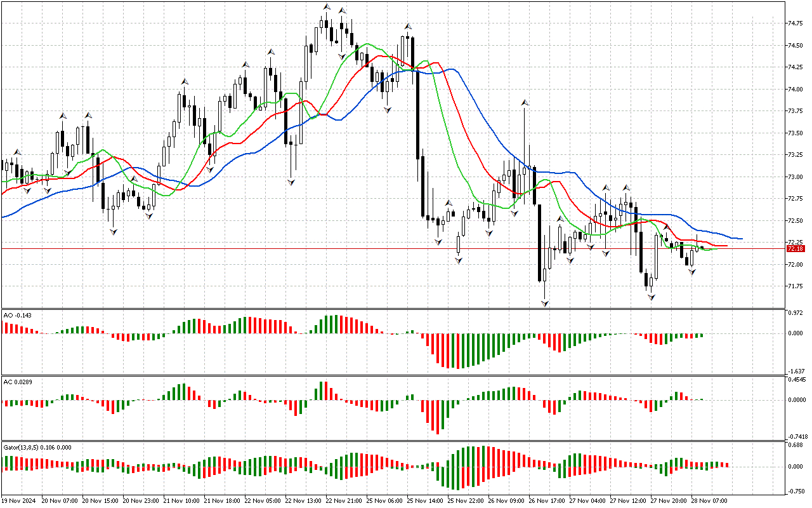This screenshot has width=812, height=508.
Task: Click the 73.50 price axis label
Action: [795, 133]
